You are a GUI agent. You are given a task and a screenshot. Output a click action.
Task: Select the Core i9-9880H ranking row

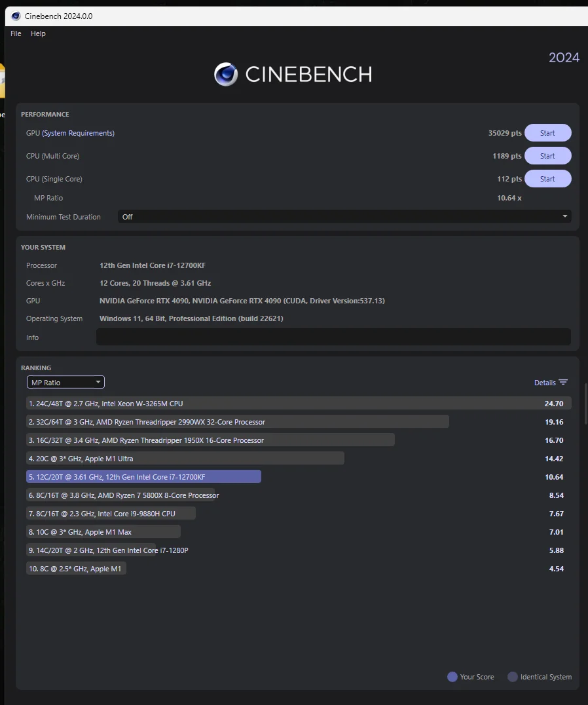click(x=299, y=514)
